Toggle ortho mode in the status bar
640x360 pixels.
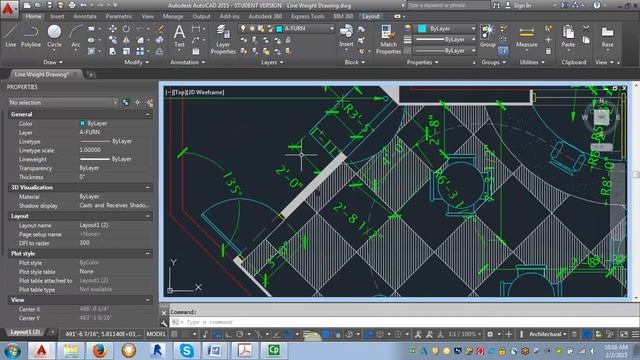point(228,334)
